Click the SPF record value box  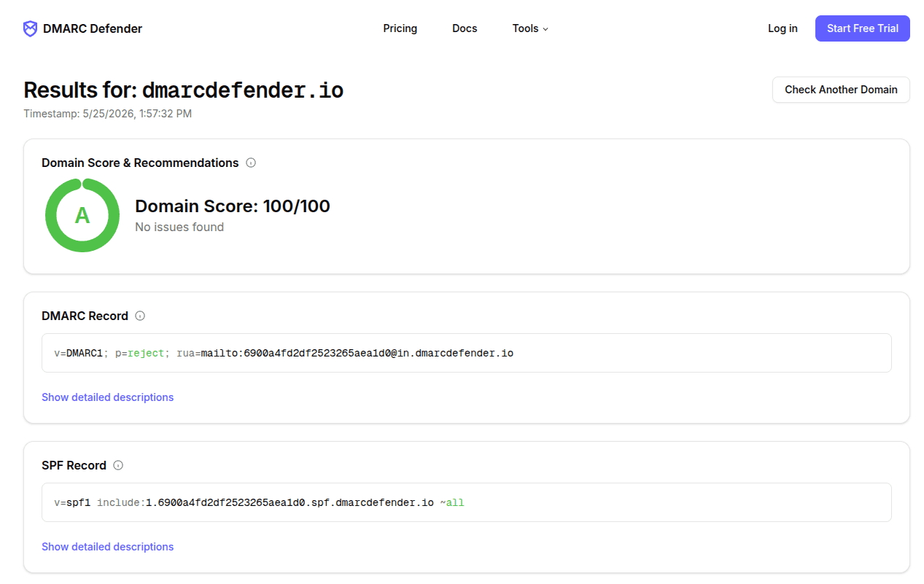(x=467, y=502)
